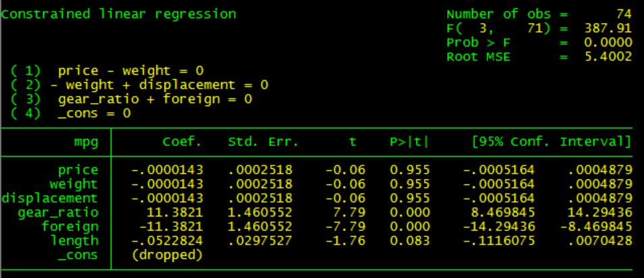
Task: Click constraint (2) with weight and displacement
Action: 140,85
